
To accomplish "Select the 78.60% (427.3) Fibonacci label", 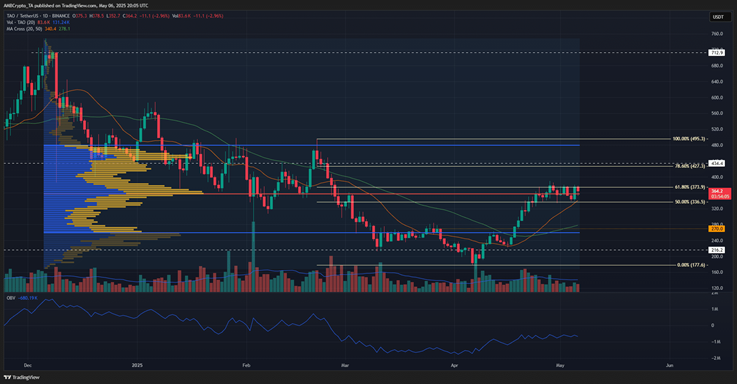I will tap(690, 166).
